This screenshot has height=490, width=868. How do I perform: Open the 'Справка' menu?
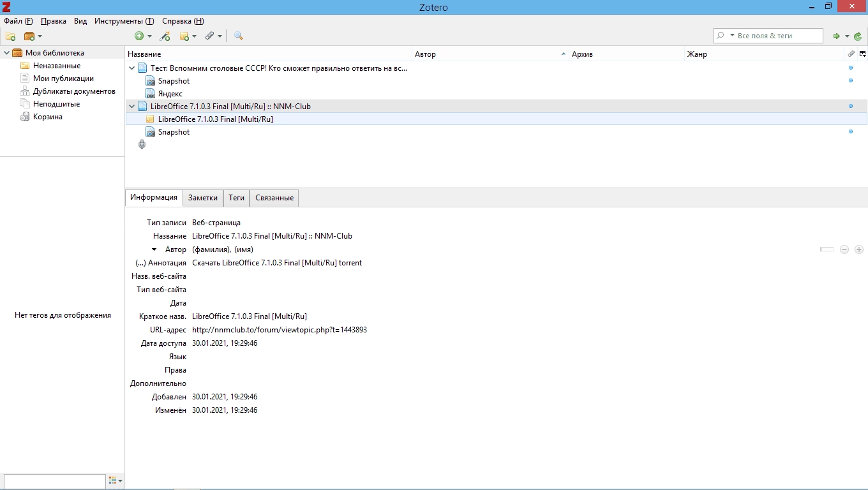(183, 21)
